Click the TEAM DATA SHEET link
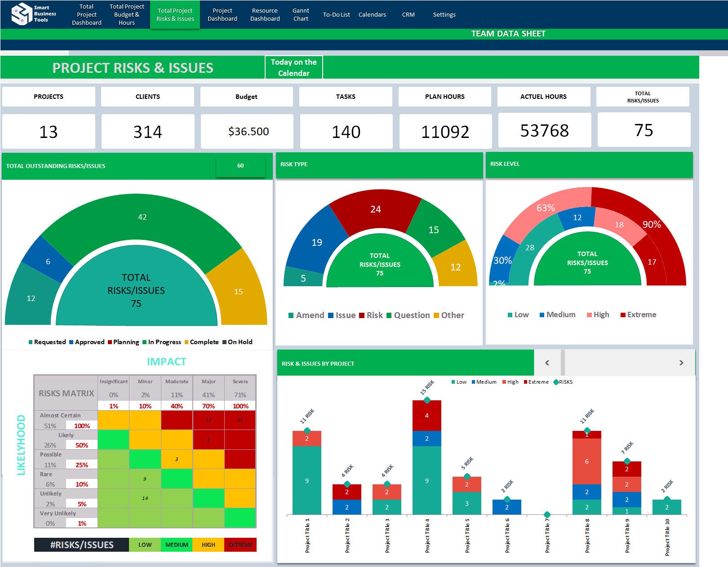 point(508,34)
